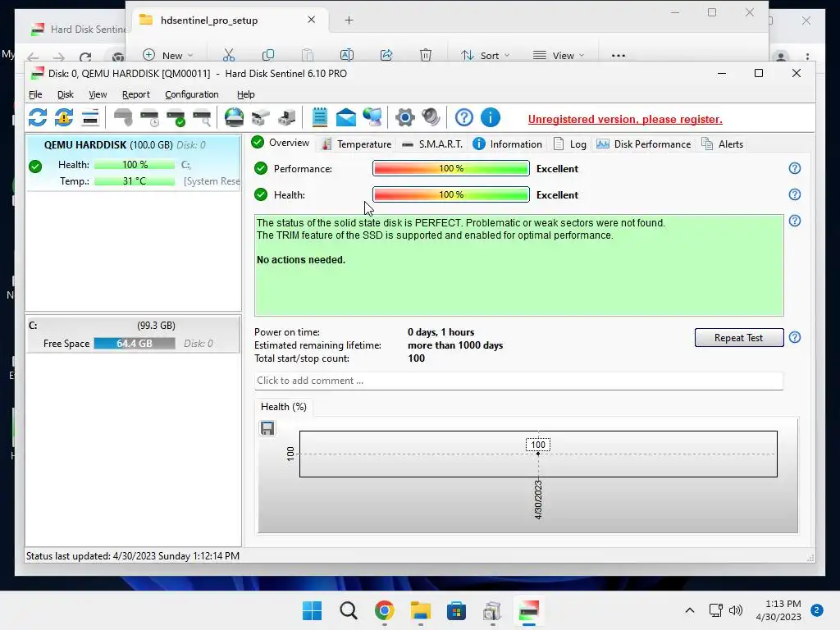Viewport: 840px width, 630px height.
Task: Open the View dropdown in File Explorer window
Action: 558,55
